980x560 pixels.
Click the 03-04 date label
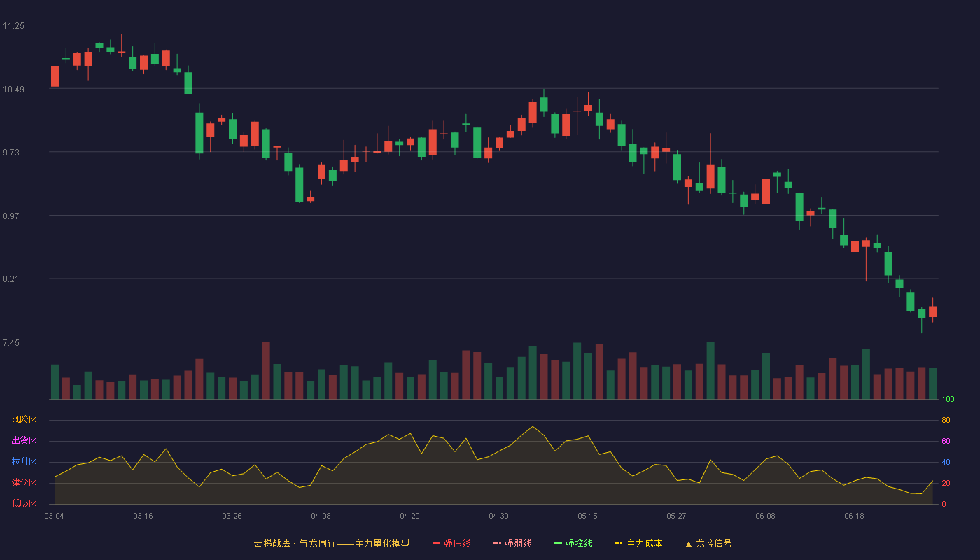pyautogui.click(x=54, y=516)
